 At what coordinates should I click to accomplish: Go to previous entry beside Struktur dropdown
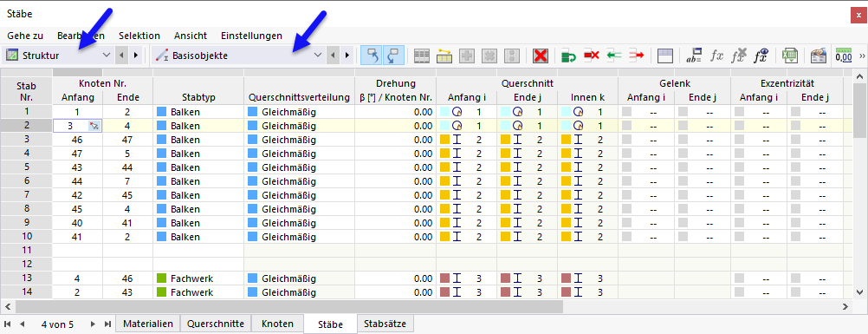123,56
